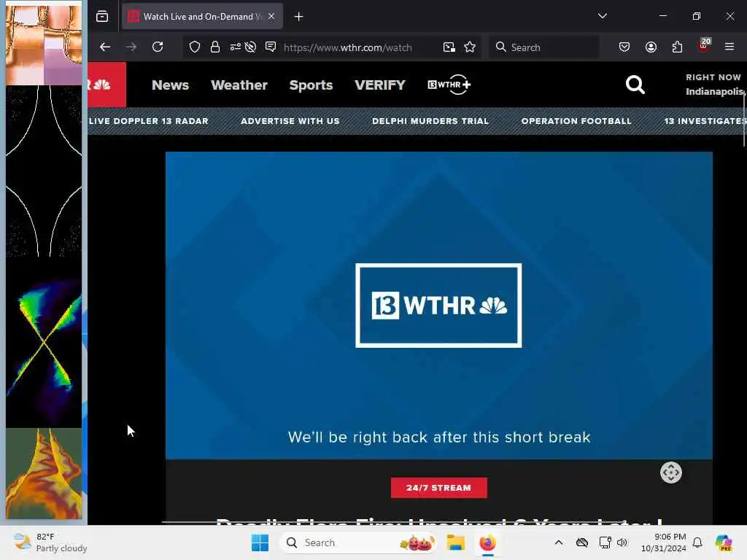Open the News menu item
The height and width of the screenshot is (560, 747).
point(170,85)
